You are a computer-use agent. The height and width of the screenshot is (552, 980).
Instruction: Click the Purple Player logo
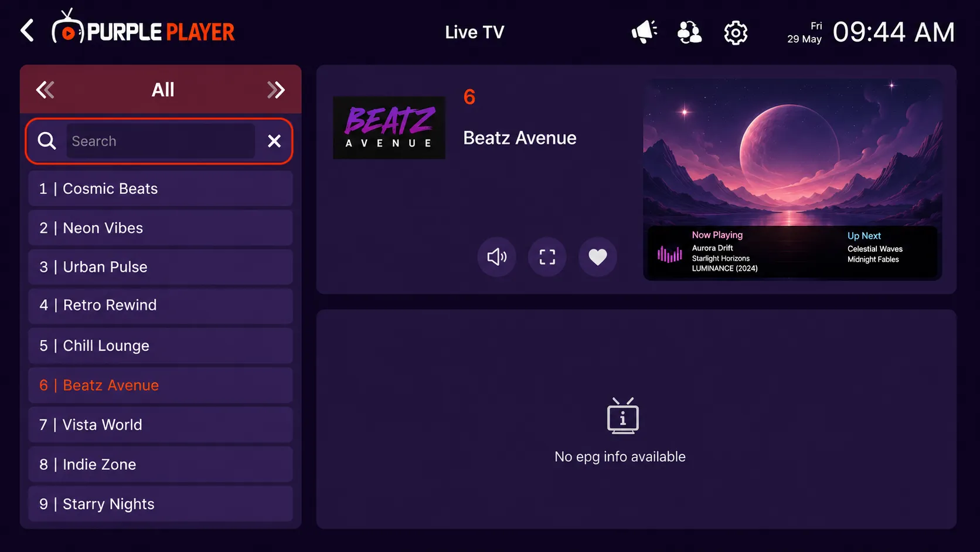143,27
